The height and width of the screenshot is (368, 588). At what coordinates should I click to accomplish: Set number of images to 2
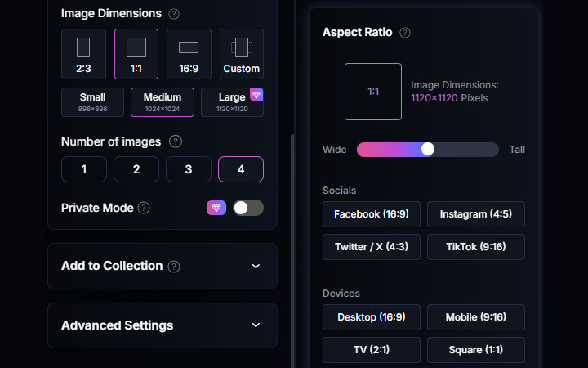click(136, 169)
